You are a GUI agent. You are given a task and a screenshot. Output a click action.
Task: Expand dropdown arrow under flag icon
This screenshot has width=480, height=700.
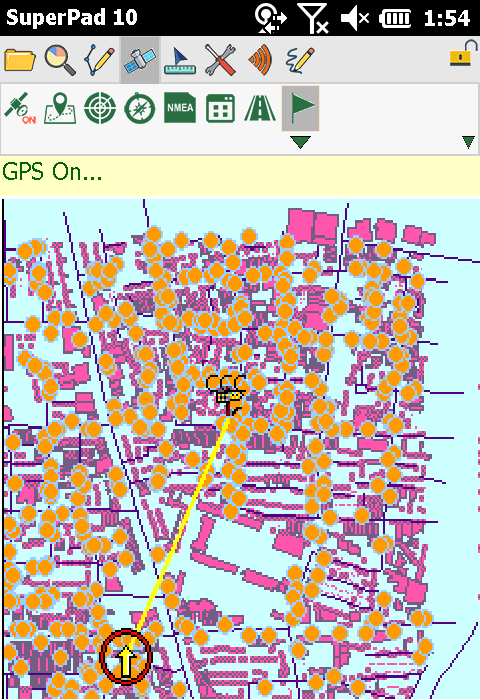(301, 142)
